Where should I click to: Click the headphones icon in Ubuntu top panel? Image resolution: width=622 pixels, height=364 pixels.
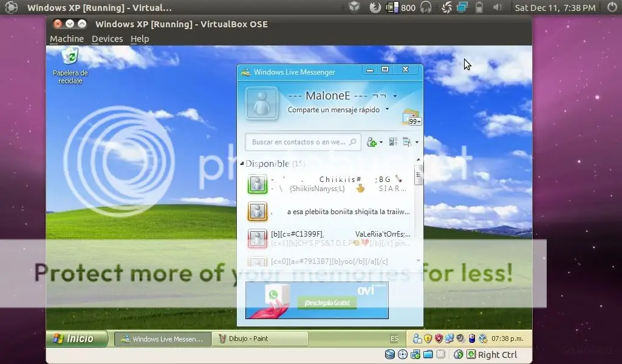pyautogui.click(x=426, y=7)
